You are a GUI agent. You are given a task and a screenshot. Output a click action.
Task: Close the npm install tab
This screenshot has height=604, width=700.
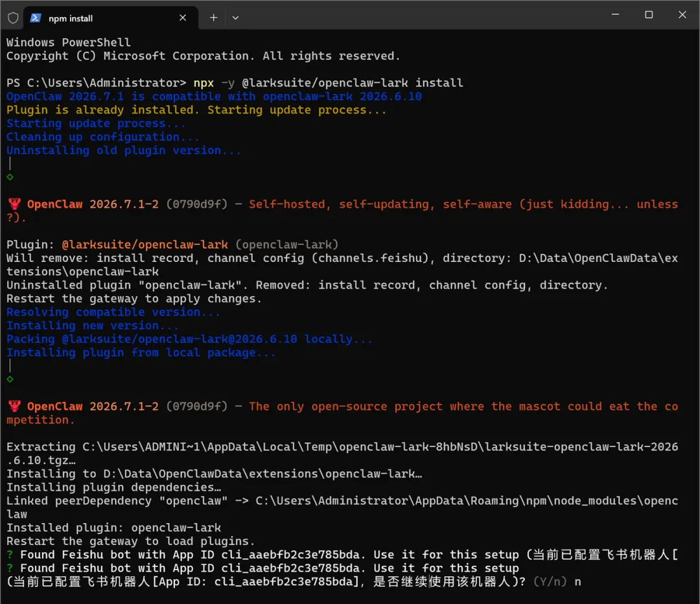click(183, 18)
